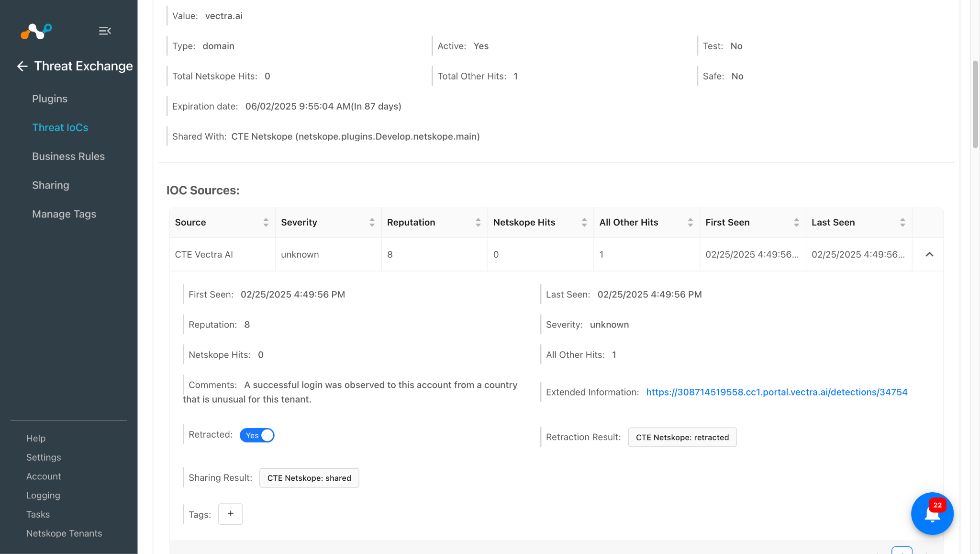Click the Source column header
The height and width of the screenshot is (554, 980).
pos(222,222)
